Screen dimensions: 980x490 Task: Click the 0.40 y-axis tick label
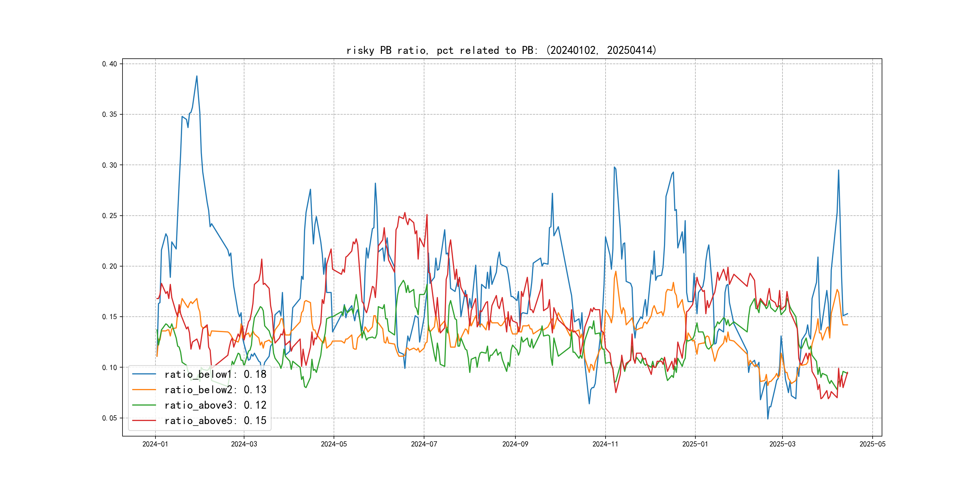coord(109,64)
